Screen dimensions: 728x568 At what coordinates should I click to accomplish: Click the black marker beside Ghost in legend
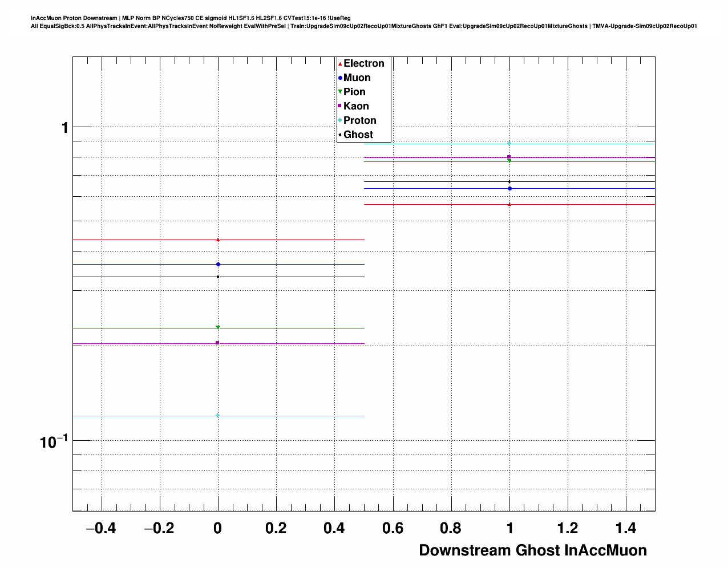tap(340, 135)
